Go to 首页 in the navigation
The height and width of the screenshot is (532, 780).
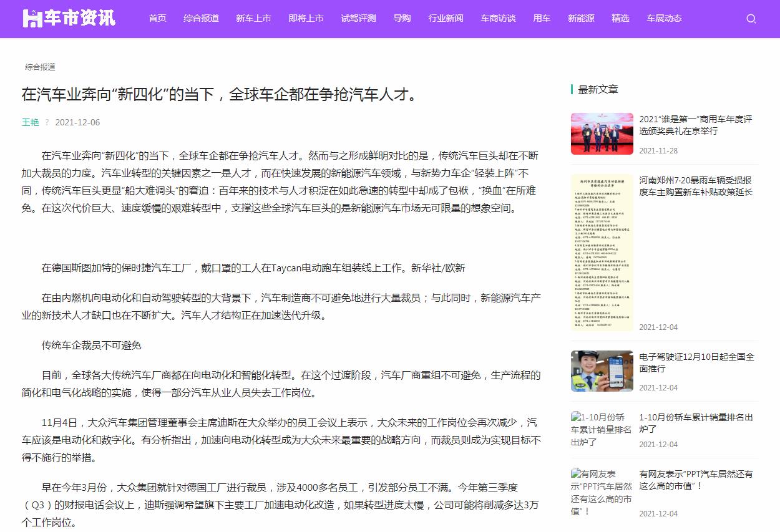pyautogui.click(x=157, y=18)
